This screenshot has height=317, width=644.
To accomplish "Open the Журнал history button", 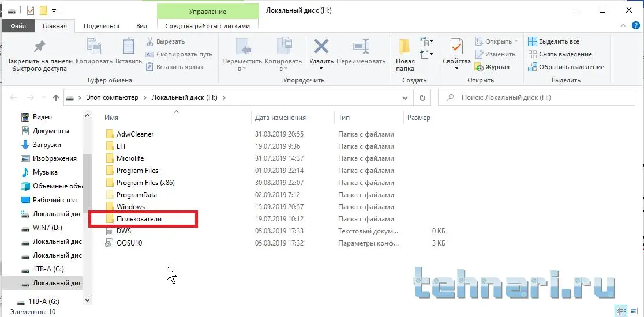I will tap(492, 67).
